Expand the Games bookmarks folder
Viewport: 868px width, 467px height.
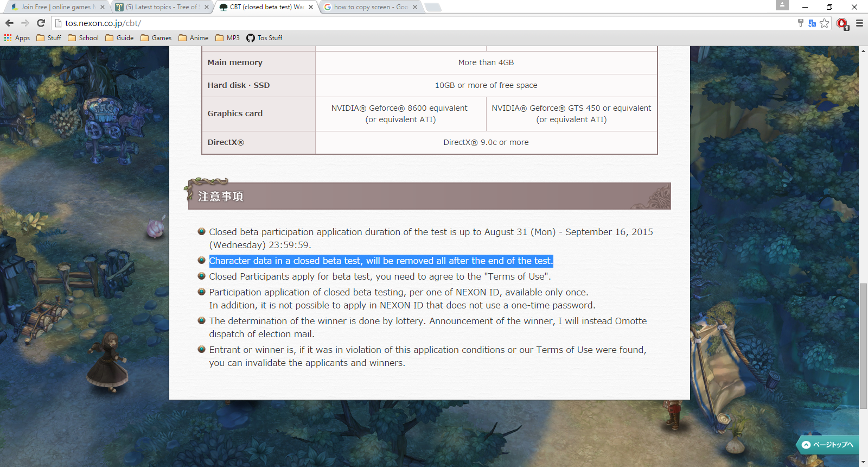coord(156,38)
